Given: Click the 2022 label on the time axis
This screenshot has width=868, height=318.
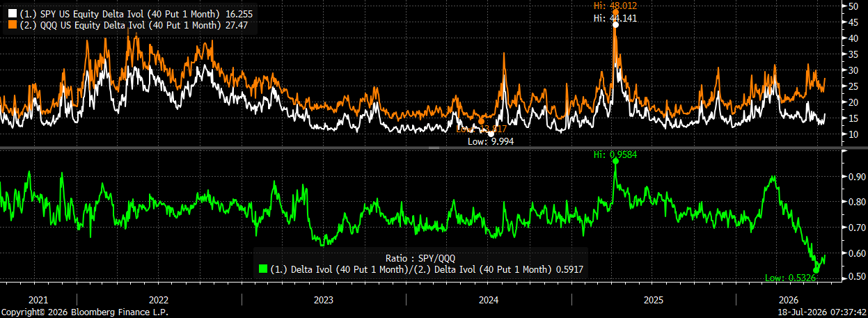Looking at the screenshot, I should 159,299.
